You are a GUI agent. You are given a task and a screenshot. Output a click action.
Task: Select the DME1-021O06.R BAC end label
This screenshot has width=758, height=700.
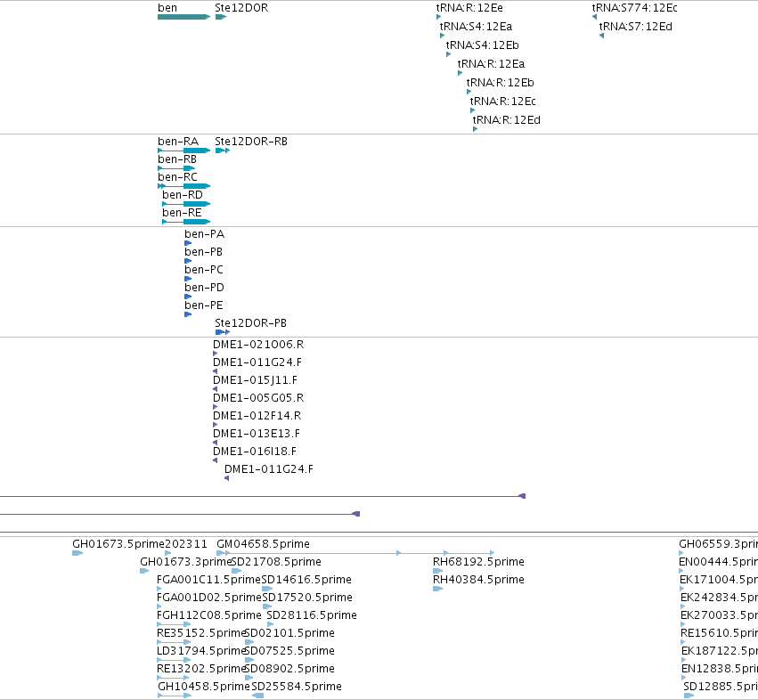pyautogui.click(x=258, y=345)
